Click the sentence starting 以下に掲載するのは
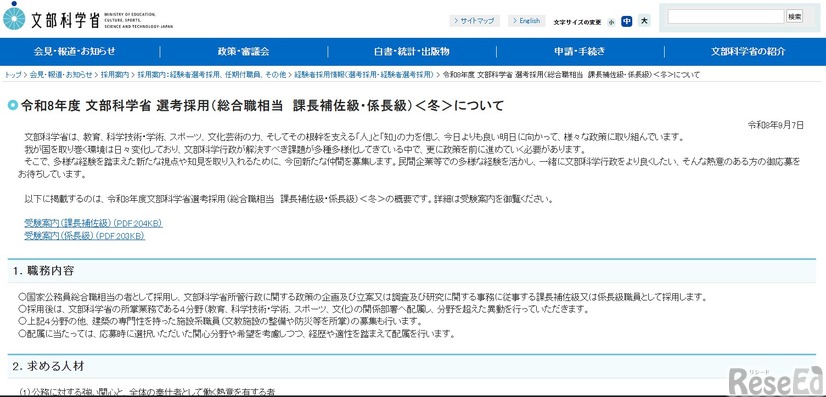Image resolution: width=826 pixels, height=397 pixels. (289, 200)
